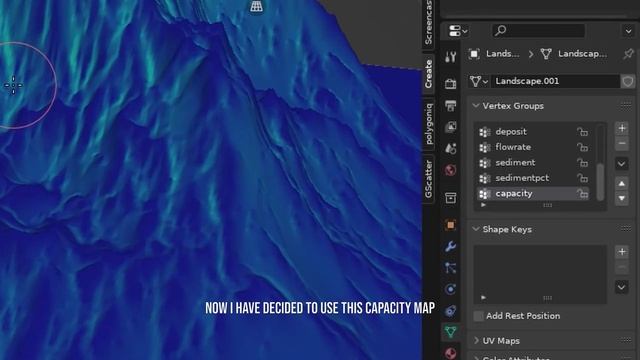Toggle the pin icon in properties breadcrumb
The image size is (640, 360).
pos(629,54)
